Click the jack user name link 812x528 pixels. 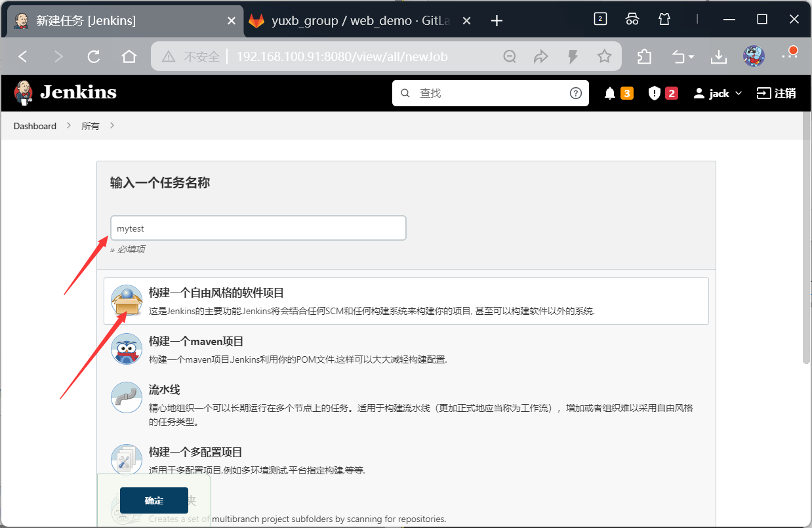(x=719, y=94)
